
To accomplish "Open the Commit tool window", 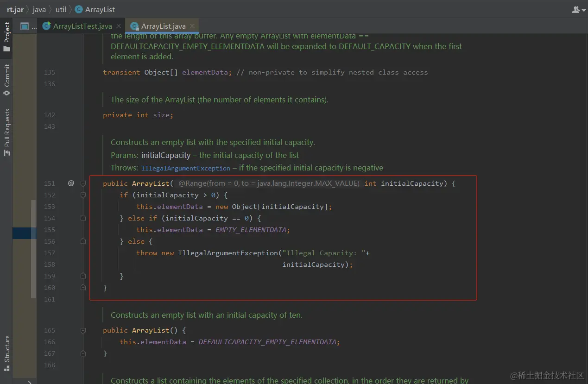I will click(x=6, y=80).
